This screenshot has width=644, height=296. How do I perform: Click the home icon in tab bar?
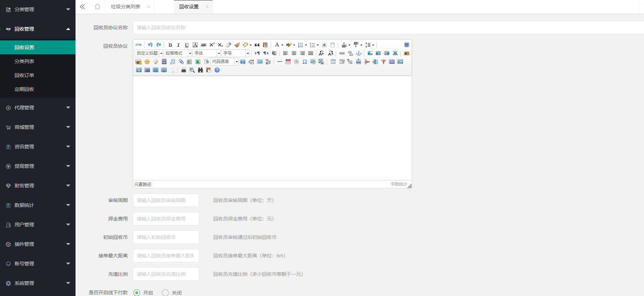click(97, 7)
